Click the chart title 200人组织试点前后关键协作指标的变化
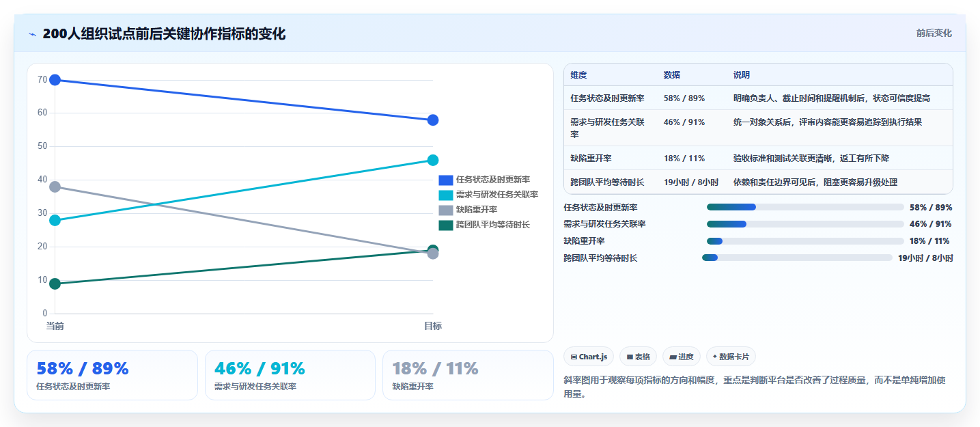Image resolution: width=980 pixels, height=427 pixels. (x=164, y=34)
